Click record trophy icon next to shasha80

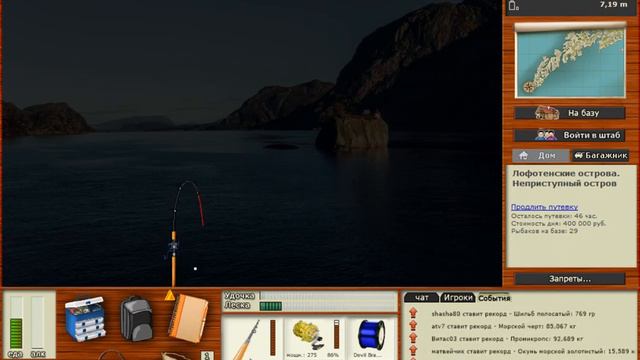(413, 313)
